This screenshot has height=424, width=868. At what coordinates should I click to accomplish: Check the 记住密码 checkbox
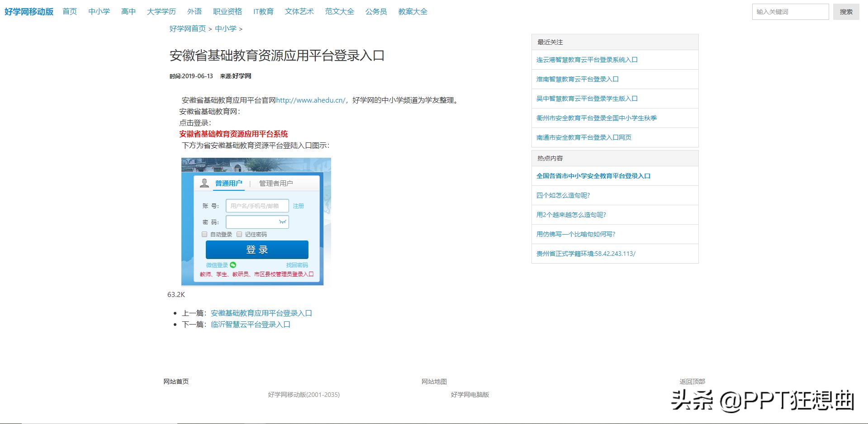click(240, 234)
